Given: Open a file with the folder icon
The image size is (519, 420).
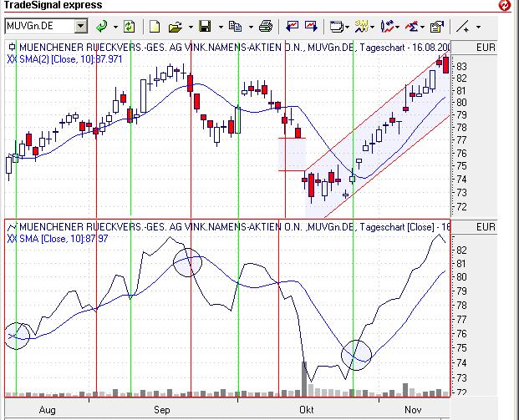Looking at the screenshot, I should (x=176, y=27).
